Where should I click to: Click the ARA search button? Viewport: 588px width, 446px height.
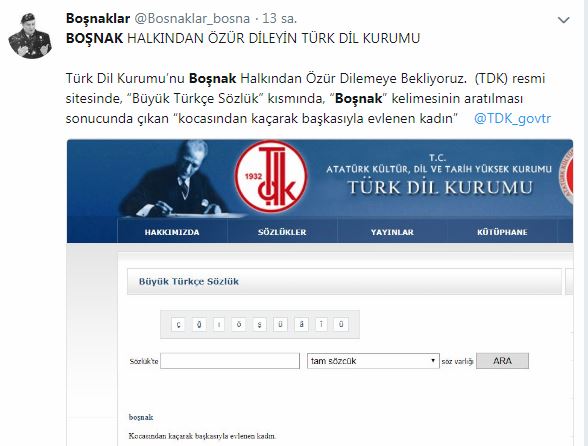click(502, 361)
